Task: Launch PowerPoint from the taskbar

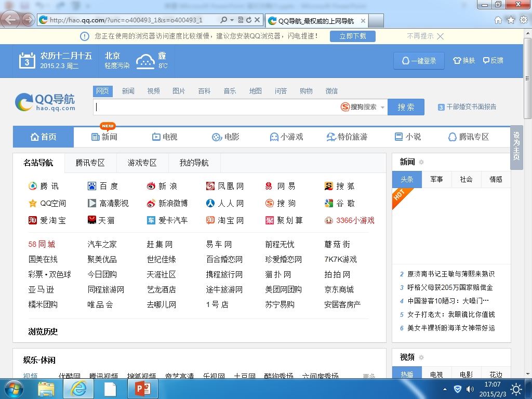Action: (143, 389)
